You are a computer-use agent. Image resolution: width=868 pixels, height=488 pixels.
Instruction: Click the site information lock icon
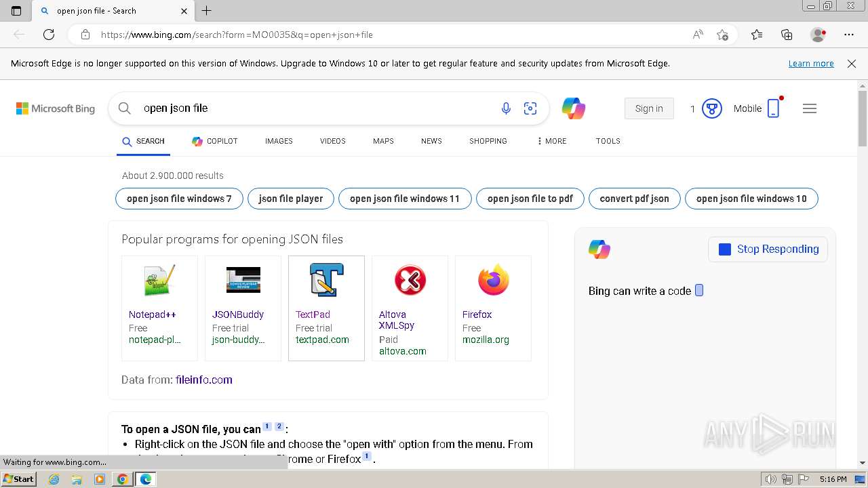85,35
